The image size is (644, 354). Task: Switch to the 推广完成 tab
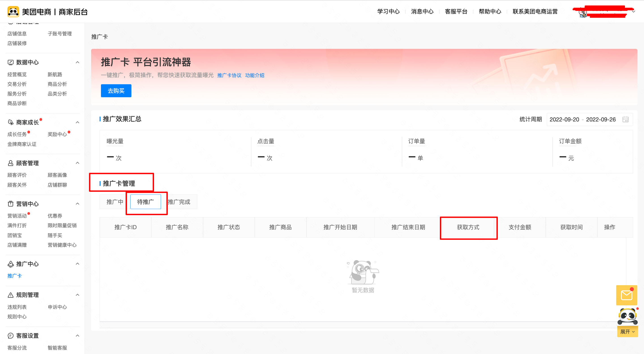[179, 202]
